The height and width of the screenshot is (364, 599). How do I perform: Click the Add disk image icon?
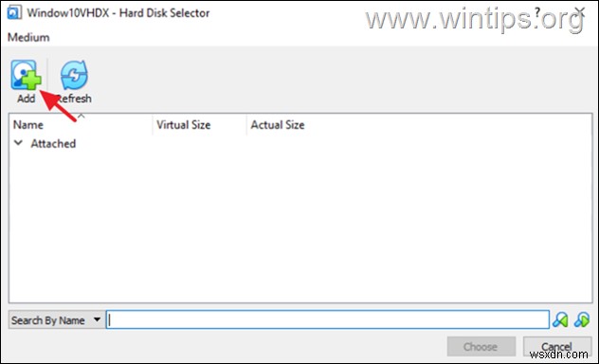point(26,75)
